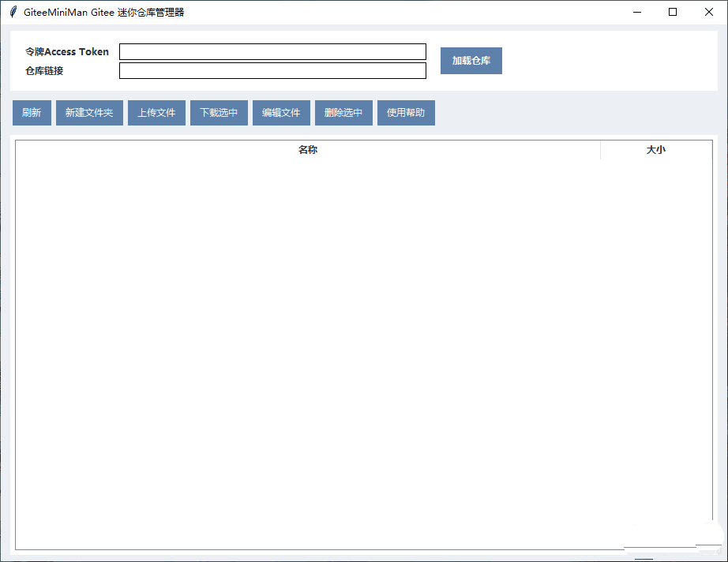Screen dimensions: 728x562
Task: Open the 编辑文件 edit file button
Action: (281, 113)
